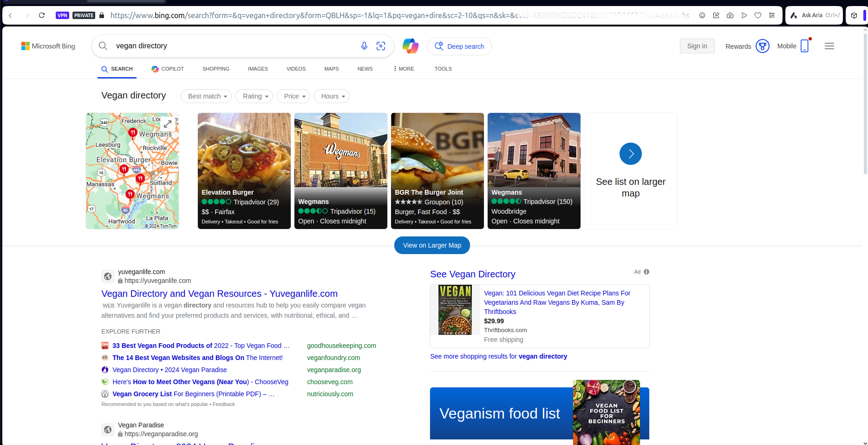
Task: Open the extensions cube icon
Action: point(854,15)
